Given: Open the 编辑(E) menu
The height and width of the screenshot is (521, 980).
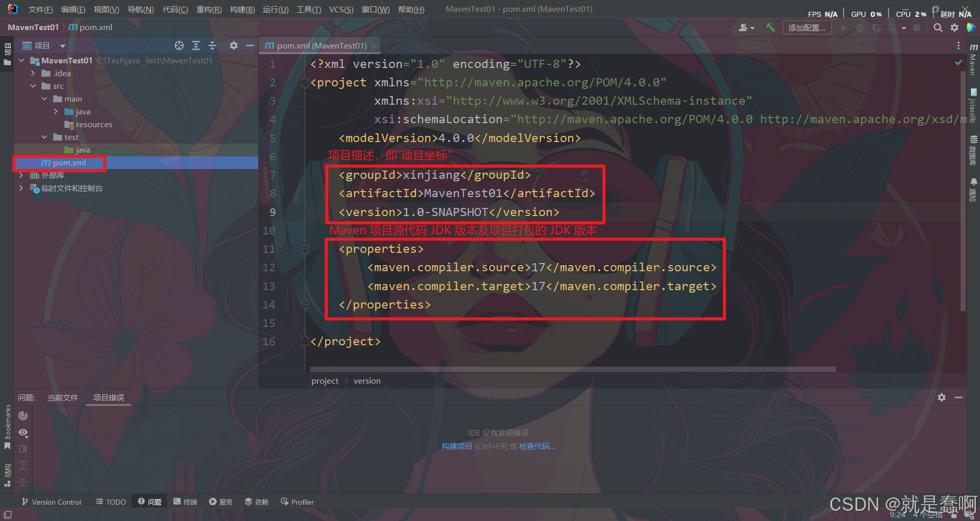Looking at the screenshot, I should pos(73,9).
